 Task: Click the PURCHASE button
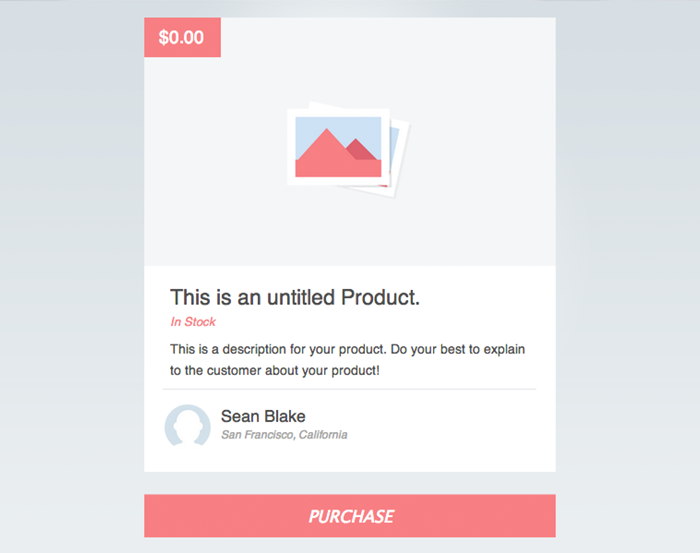coord(350,516)
